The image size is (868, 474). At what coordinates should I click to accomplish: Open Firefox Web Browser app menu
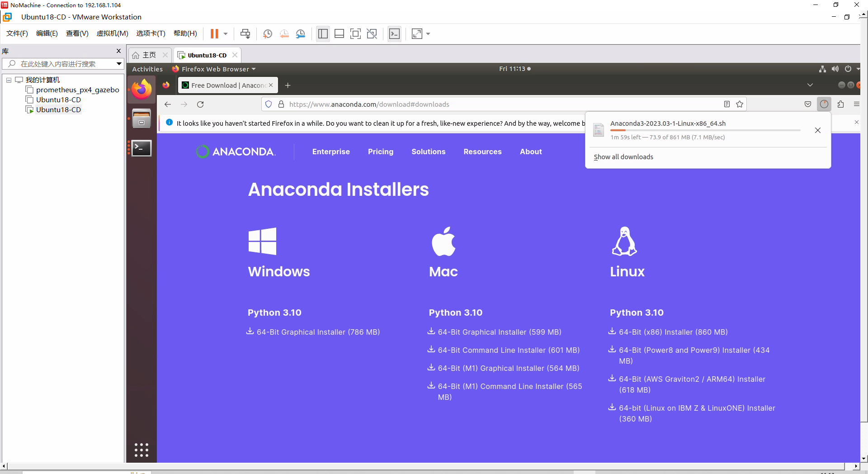tap(214, 69)
